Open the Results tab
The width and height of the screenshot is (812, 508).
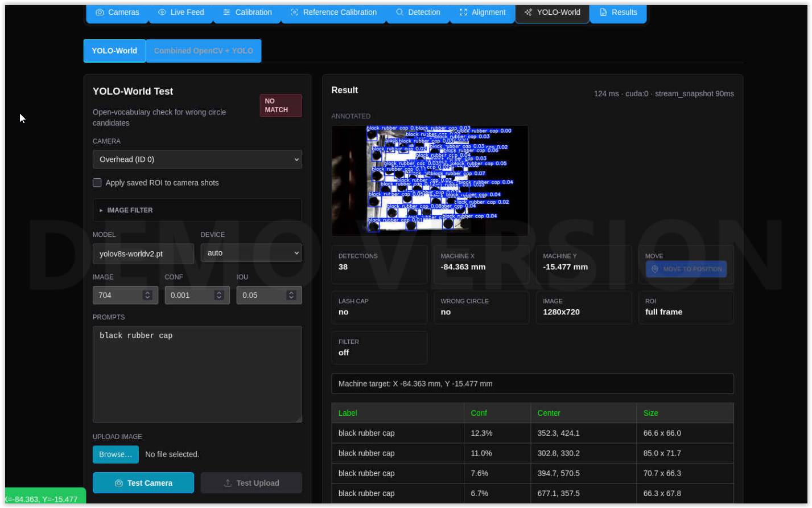click(618, 13)
